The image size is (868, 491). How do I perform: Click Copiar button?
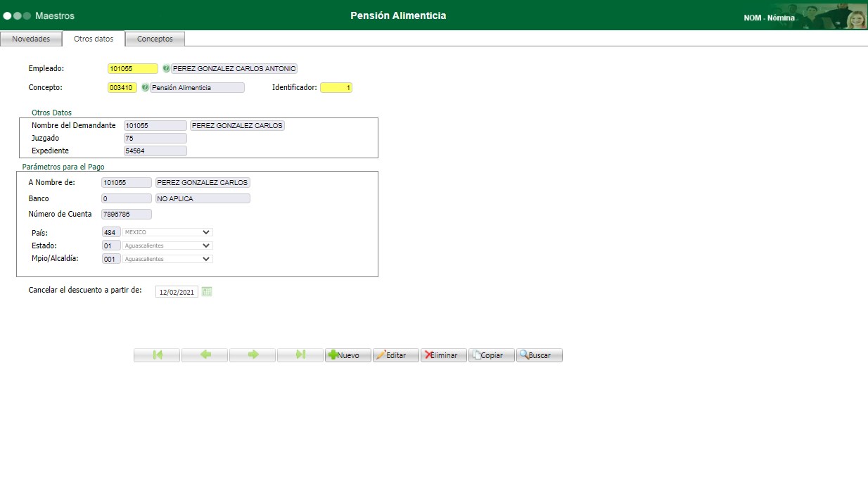click(x=492, y=355)
